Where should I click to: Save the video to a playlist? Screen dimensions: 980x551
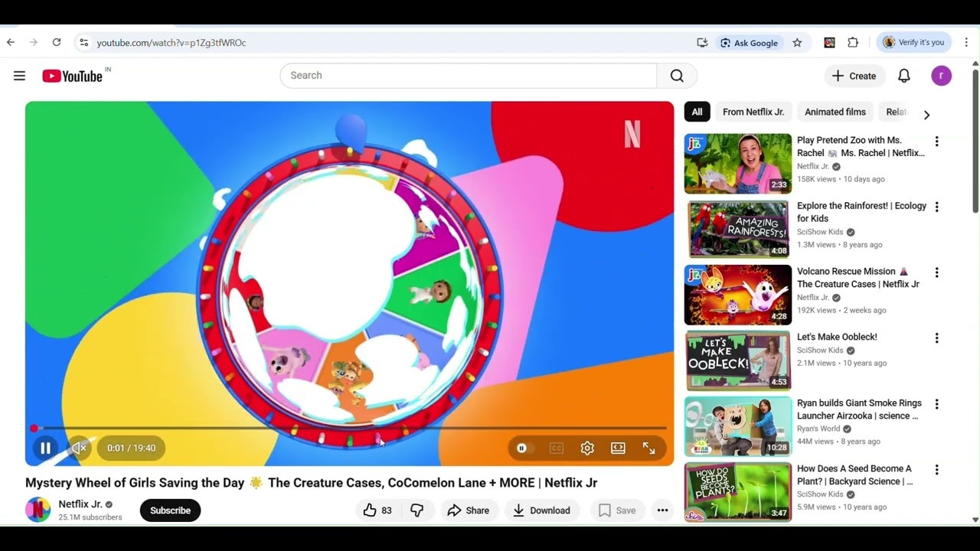coord(617,510)
